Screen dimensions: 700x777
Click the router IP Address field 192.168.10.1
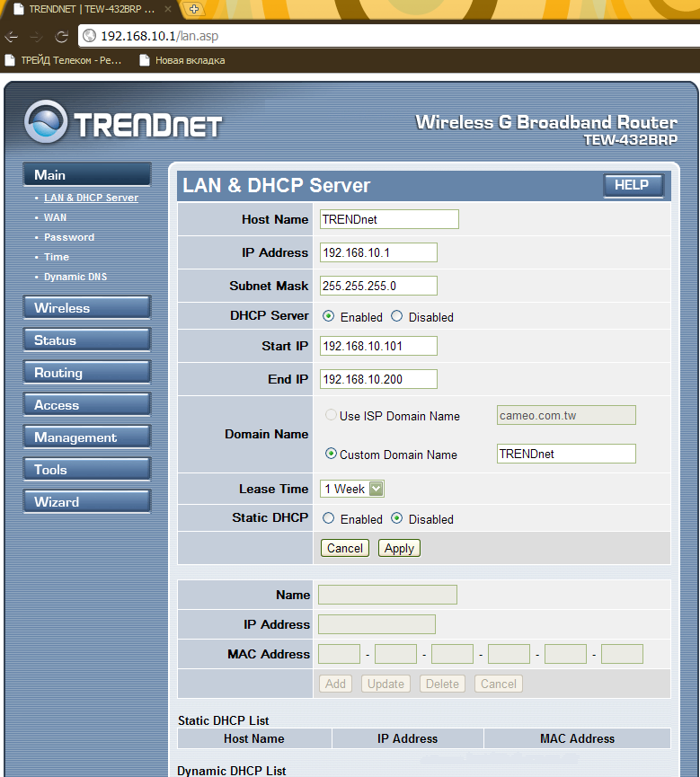click(x=378, y=252)
